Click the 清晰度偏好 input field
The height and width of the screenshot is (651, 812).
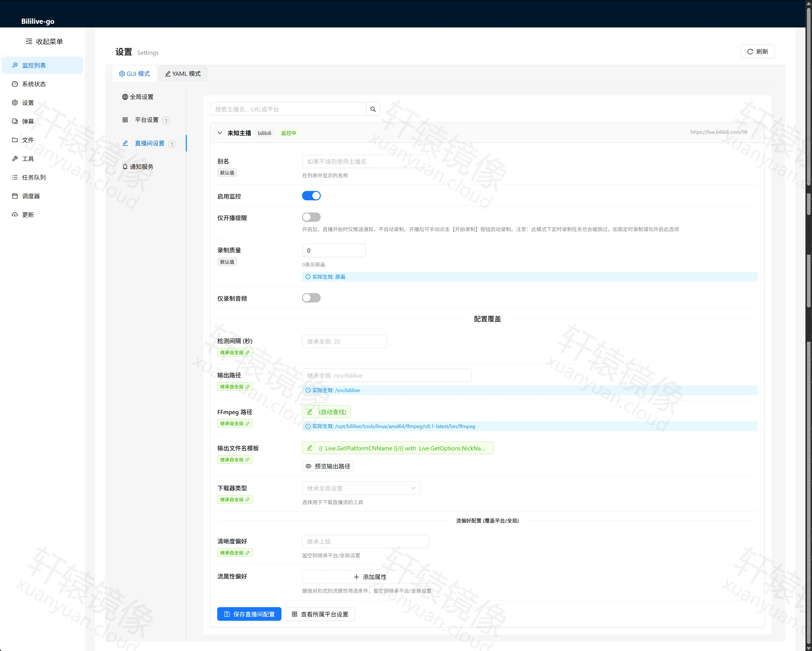(x=365, y=542)
